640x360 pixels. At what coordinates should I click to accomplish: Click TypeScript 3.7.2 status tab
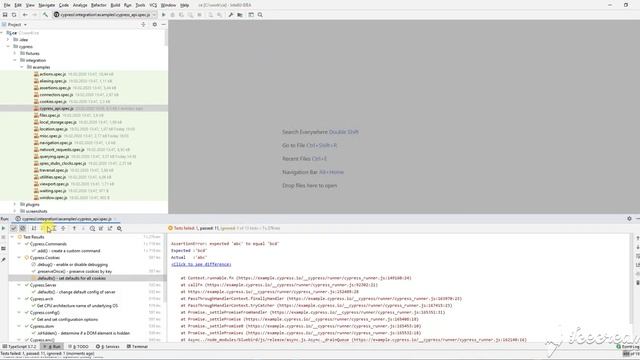(x=19, y=347)
